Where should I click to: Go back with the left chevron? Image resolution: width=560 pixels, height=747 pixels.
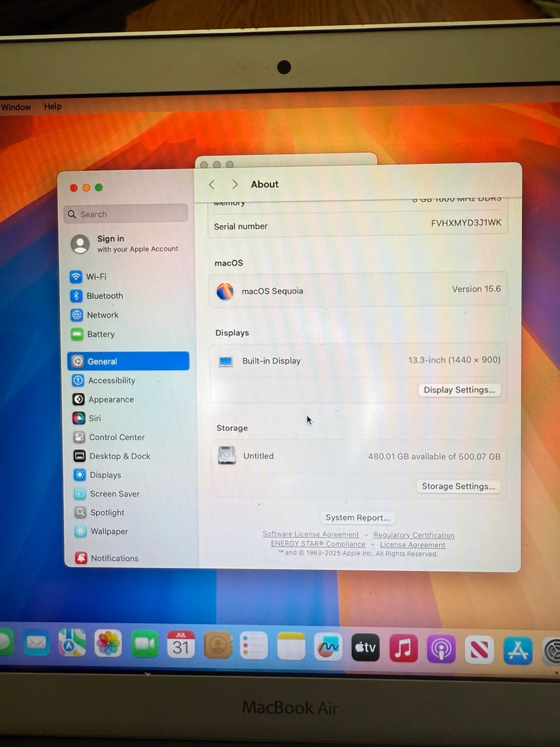(212, 185)
